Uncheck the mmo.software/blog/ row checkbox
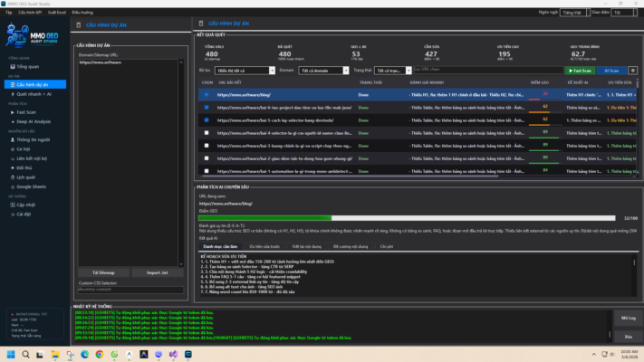This screenshot has height=362, width=644. click(207, 95)
